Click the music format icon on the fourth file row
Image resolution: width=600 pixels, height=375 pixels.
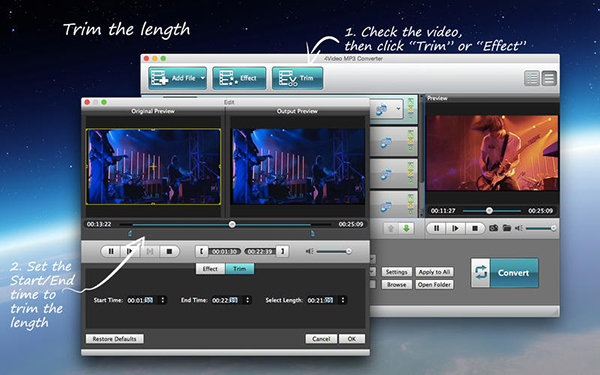point(386,206)
